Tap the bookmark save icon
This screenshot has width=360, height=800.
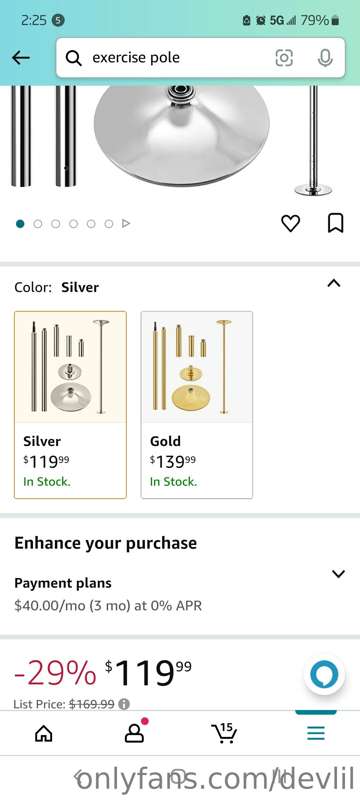pyautogui.click(x=335, y=223)
